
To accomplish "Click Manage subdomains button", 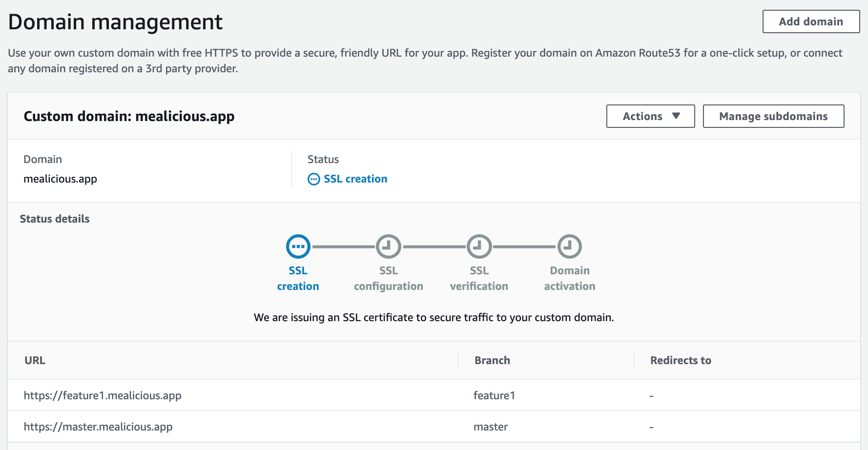I will click(773, 116).
